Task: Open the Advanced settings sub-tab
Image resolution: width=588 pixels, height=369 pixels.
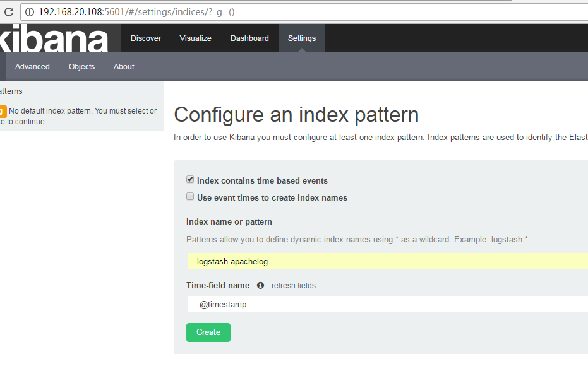Action: click(32, 67)
